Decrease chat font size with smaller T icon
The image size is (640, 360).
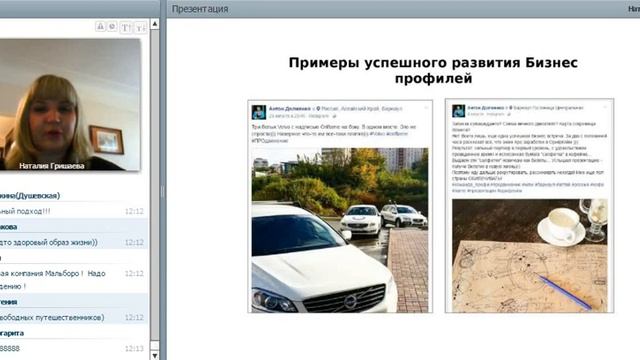(140, 27)
